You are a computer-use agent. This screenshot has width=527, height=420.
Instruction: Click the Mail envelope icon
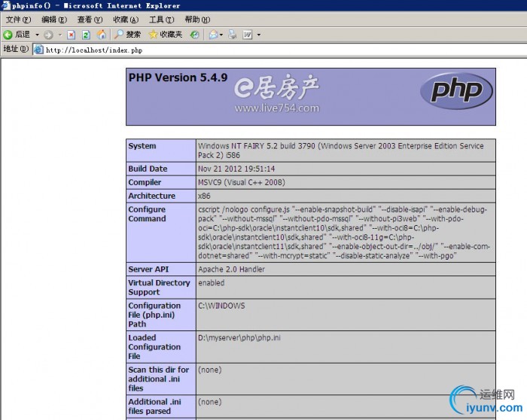(213, 35)
